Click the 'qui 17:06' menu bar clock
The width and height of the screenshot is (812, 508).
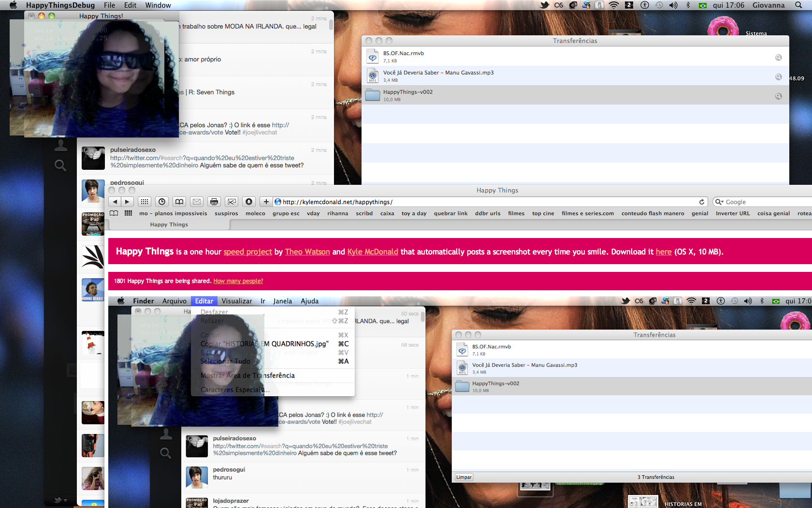728,5
